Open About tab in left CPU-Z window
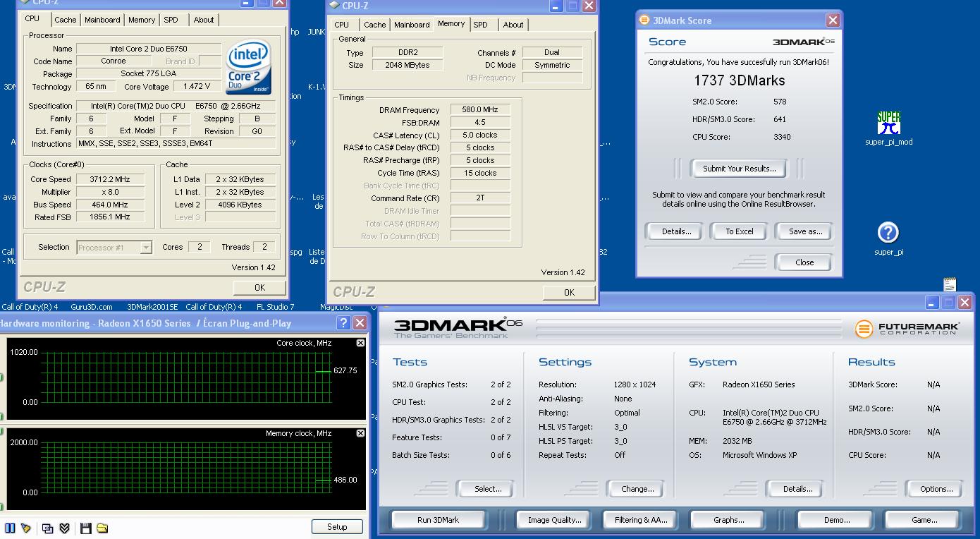The height and width of the screenshot is (539, 980). [204, 20]
